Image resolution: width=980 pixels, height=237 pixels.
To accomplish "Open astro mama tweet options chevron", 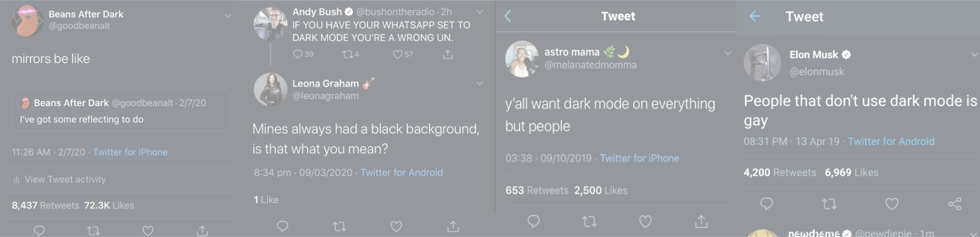I will (727, 53).
